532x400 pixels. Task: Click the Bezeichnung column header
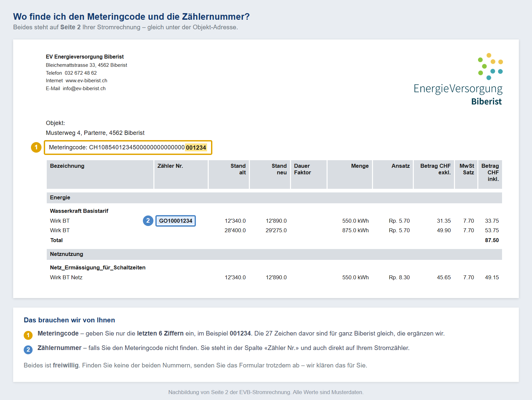coord(100,174)
